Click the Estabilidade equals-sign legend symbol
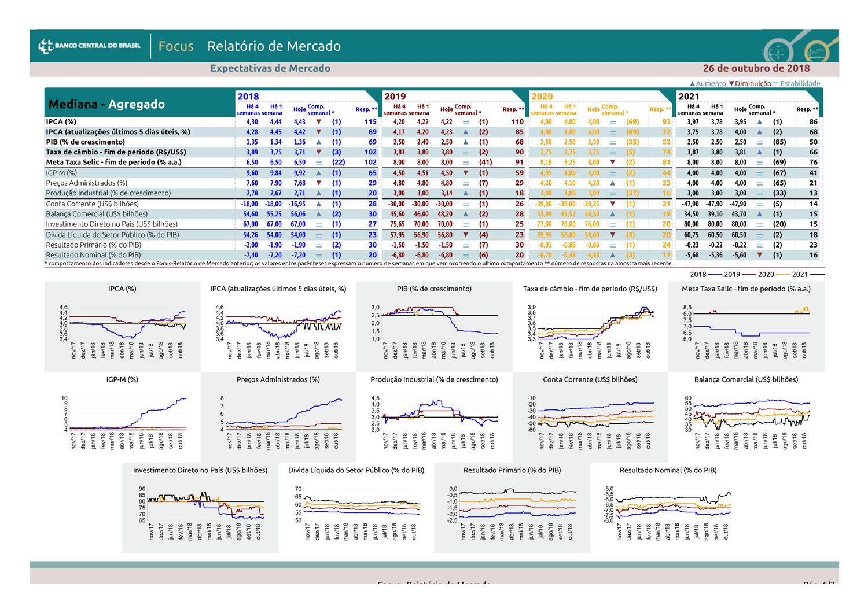Screen dimensions: 868x613 [775, 84]
